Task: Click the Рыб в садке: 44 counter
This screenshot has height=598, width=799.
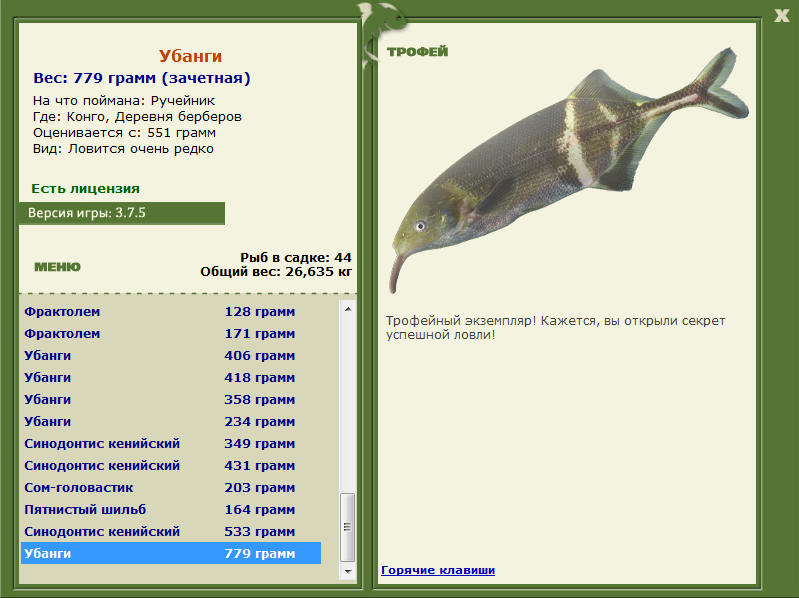Action: (296, 257)
